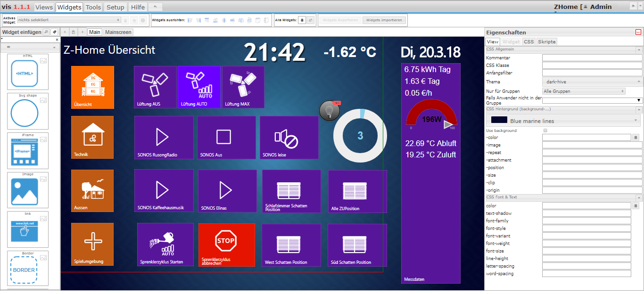Viewport: 644px width, 294px height.
Task: Open the Thema dark-hive dropdown
Action: [592, 82]
